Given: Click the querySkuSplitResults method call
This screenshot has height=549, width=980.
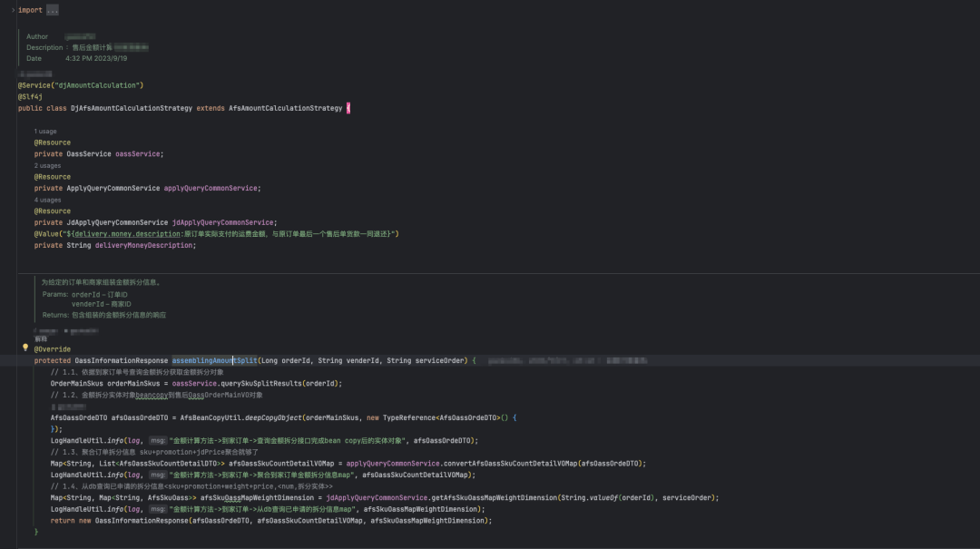Looking at the screenshot, I should (261, 383).
